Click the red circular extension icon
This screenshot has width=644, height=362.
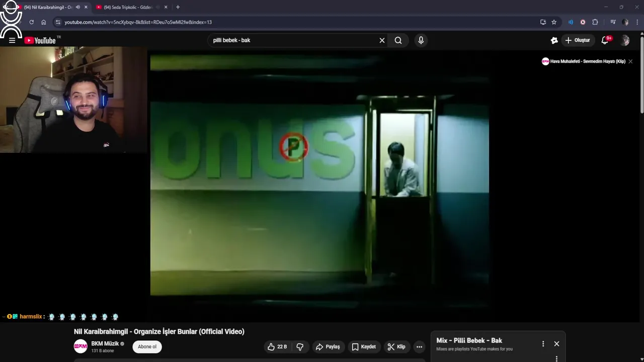[583, 22]
